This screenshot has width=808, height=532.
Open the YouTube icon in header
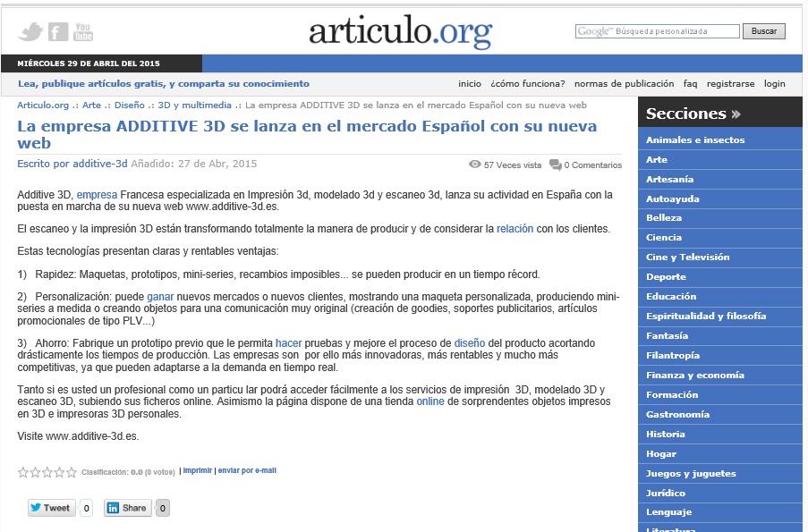point(83,32)
